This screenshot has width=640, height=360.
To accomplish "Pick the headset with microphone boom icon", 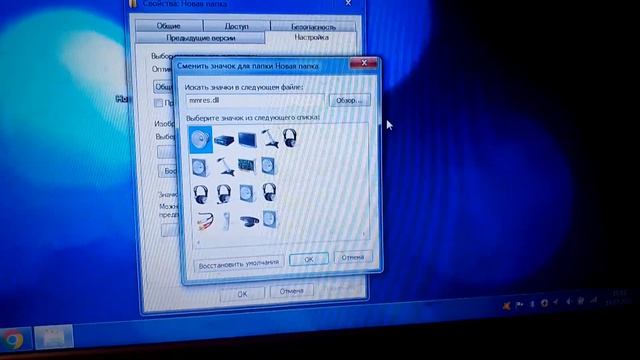I will [x=224, y=194].
